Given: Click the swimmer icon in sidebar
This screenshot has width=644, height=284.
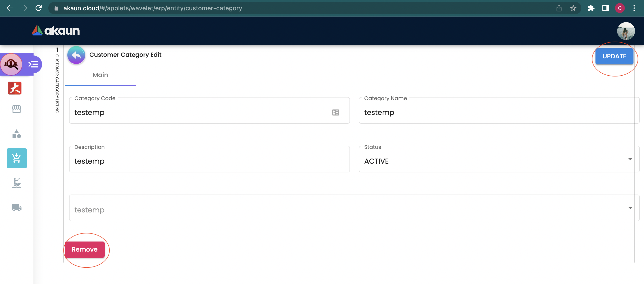Looking at the screenshot, I should 17,183.
